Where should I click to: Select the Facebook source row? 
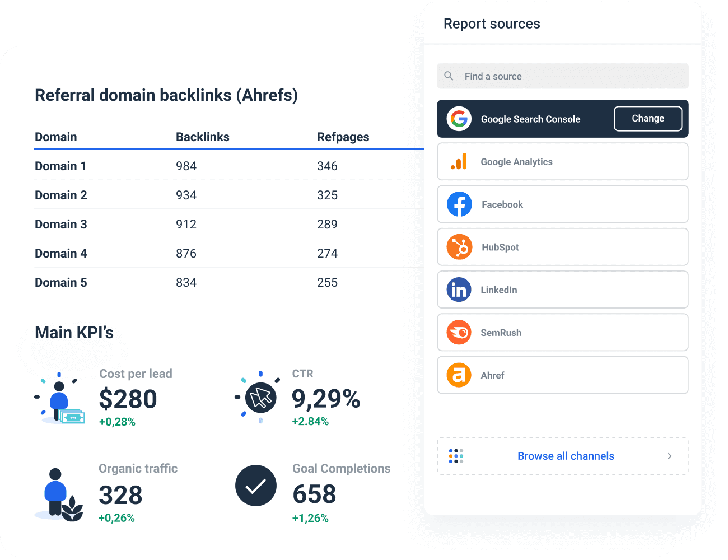(x=562, y=204)
